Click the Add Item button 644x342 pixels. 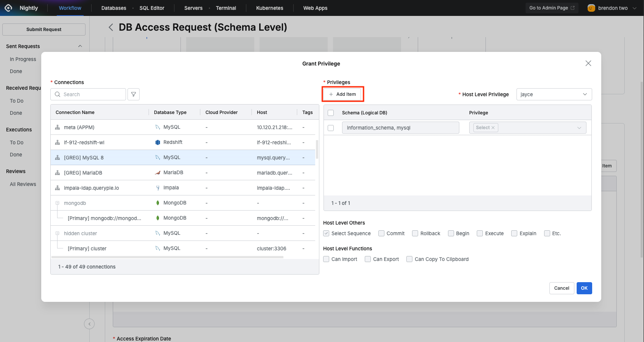(342, 94)
